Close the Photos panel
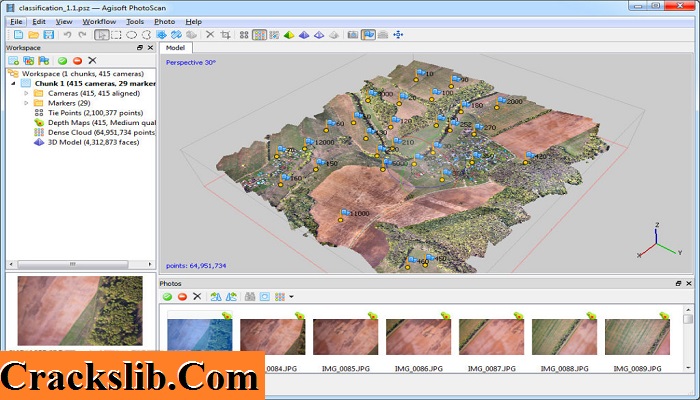This screenshot has height=400, width=700. (x=689, y=283)
